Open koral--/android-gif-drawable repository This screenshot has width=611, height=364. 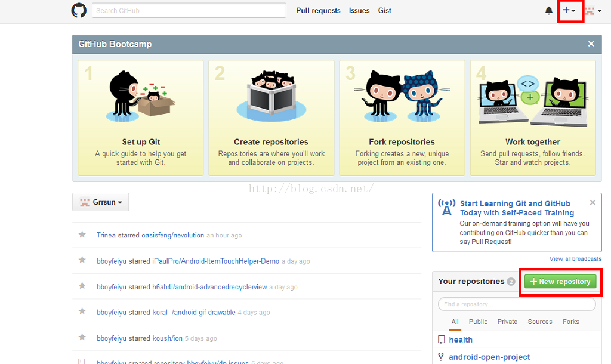click(194, 312)
